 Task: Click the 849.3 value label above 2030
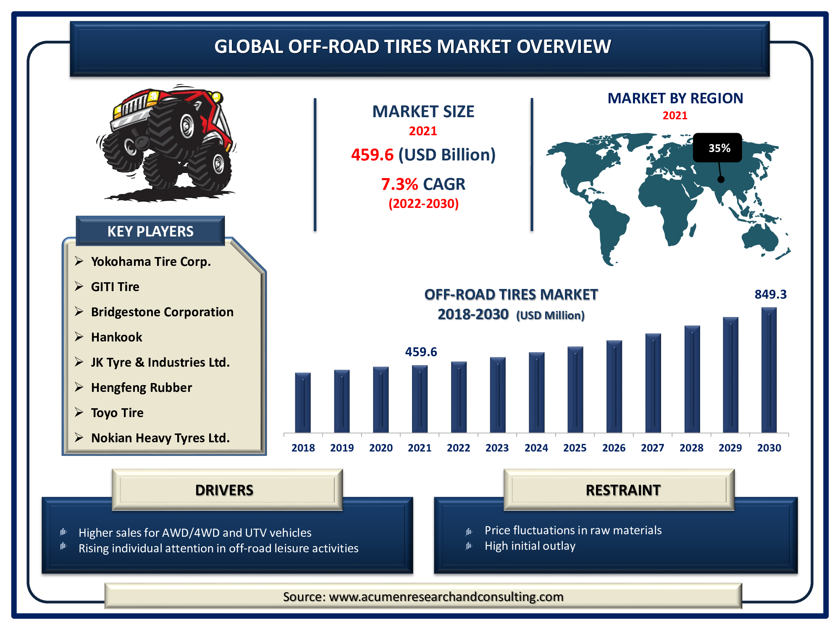tap(770, 294)
